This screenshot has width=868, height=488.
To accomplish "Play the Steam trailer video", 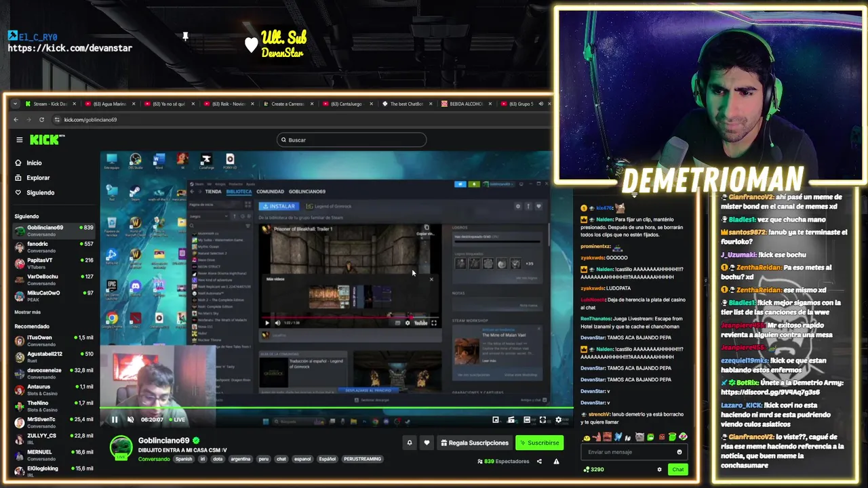I will click(267, 323).
